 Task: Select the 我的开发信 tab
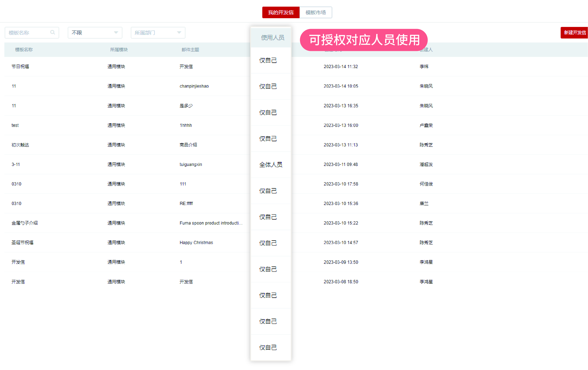point(281,13)
